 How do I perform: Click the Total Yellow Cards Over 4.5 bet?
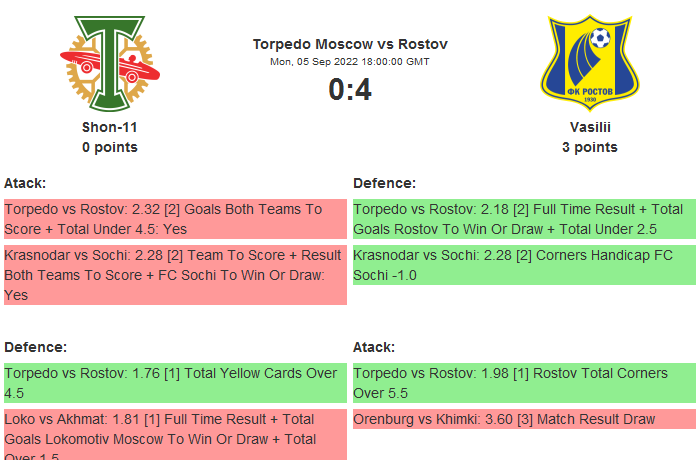point(174,383)
